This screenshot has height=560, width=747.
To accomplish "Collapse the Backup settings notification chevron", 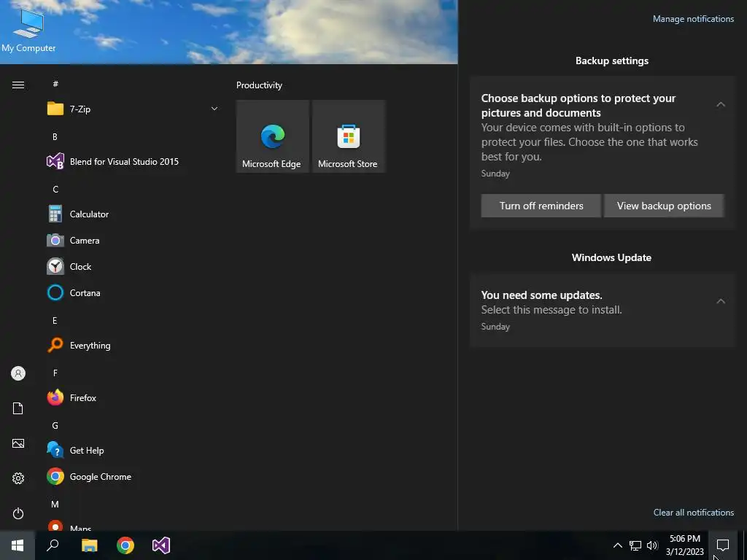I will pos(721,104).
